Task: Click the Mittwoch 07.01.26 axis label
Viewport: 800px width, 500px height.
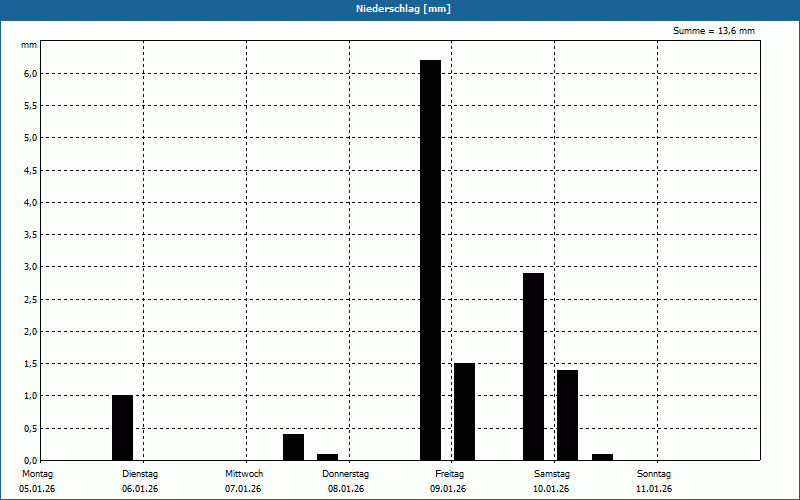Action: pyautogui.click(x=244, y=481)
